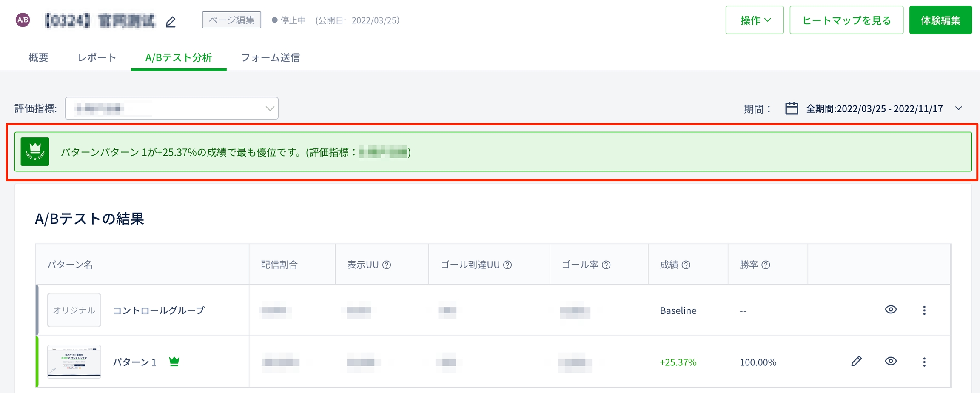Screen dimensions: 980x393
Task: Expand the 全期間 date range selector
Action: 958,108
